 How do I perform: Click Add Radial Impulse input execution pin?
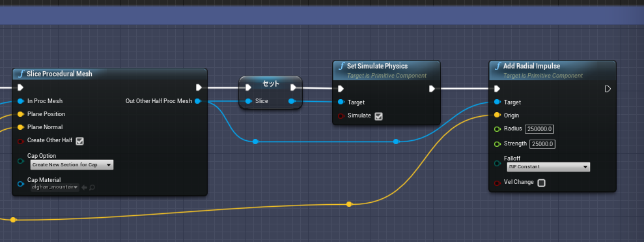[497, 89]
